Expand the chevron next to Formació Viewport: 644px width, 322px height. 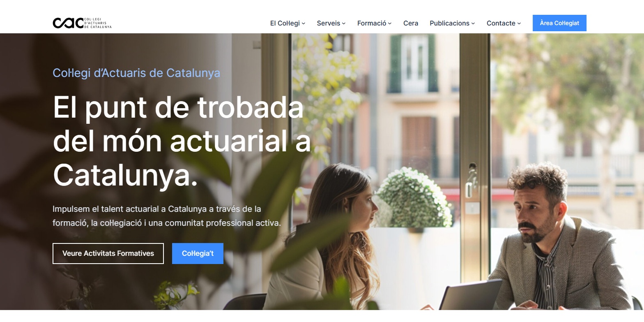click(390, 23)
